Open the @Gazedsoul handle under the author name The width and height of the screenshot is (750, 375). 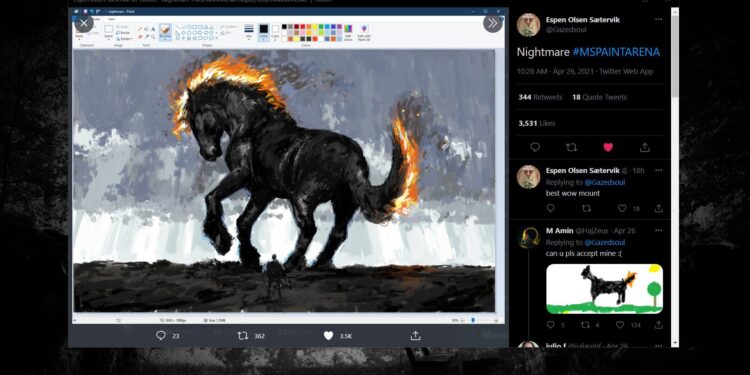(x=566, y=30)
